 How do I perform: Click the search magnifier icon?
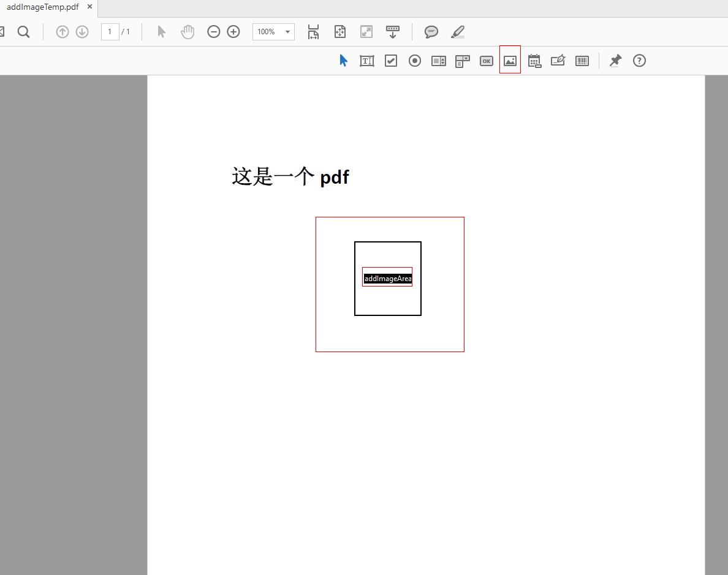pyautogui.click(x=24, y=32)
